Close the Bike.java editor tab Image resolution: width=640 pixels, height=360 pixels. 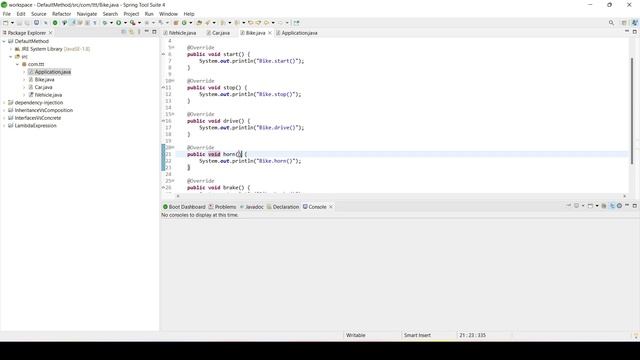point(270,33)
